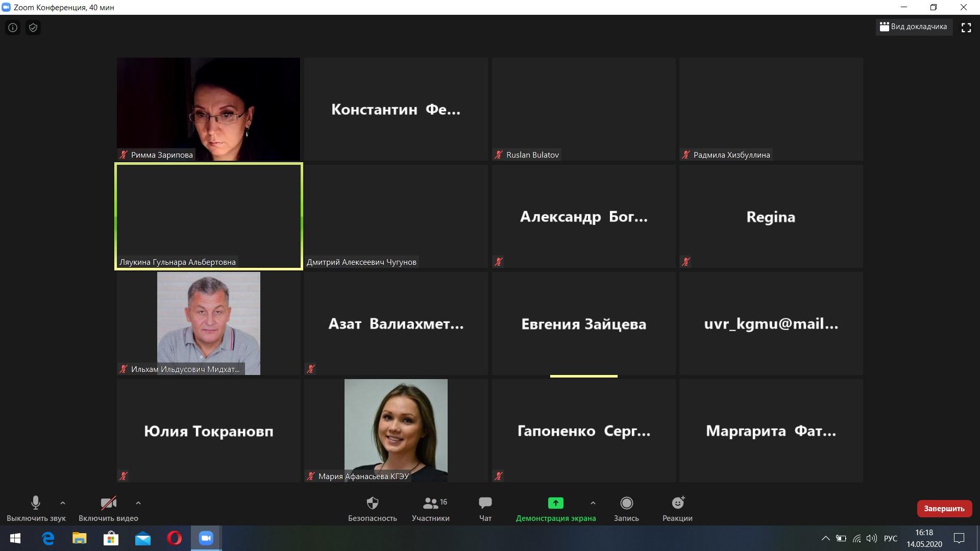Image resolution: width=980 pixels, height=551 pixels.
Task: Open the meeting information icon
Action: [13, 28]
